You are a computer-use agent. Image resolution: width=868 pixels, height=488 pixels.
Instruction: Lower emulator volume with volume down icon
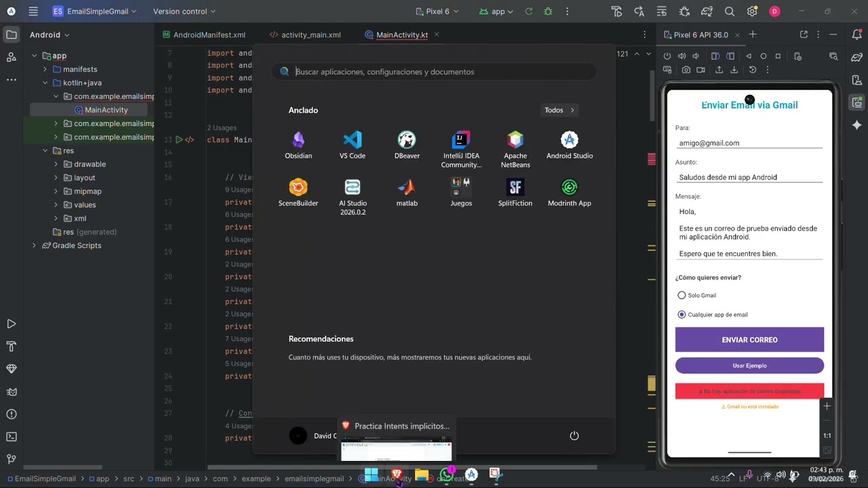click(x=696, y=56)
